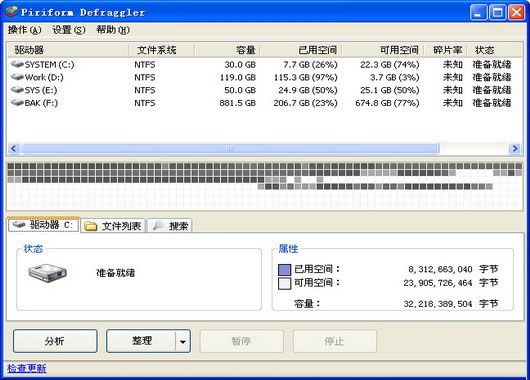Open the 帮助(H) menu

(x=113, y=30)
